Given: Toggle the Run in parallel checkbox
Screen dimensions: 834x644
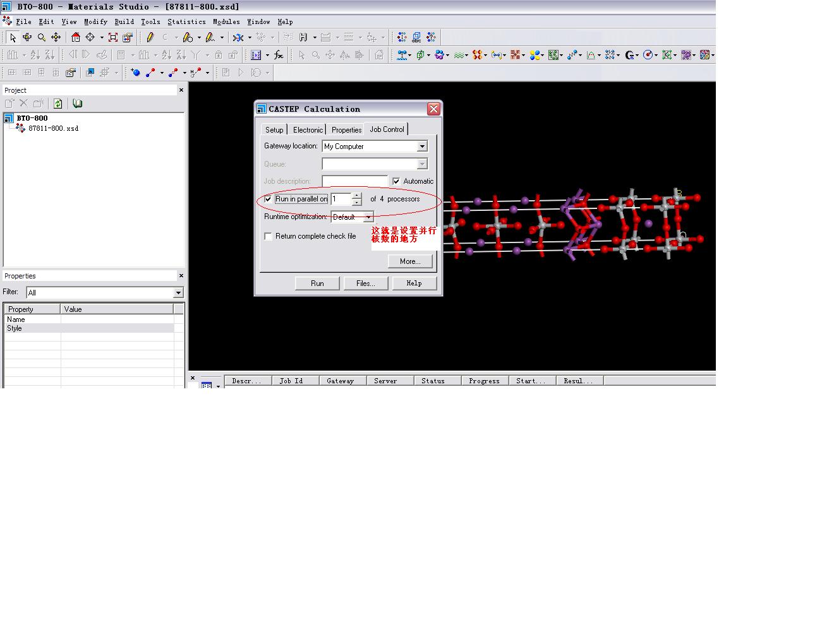Looking at the screenshot, I should click(x=269, y=199).
